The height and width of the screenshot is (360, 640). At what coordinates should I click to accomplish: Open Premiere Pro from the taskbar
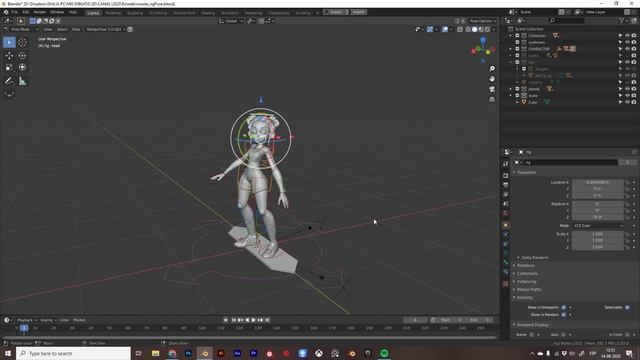[x=253, y=353]
